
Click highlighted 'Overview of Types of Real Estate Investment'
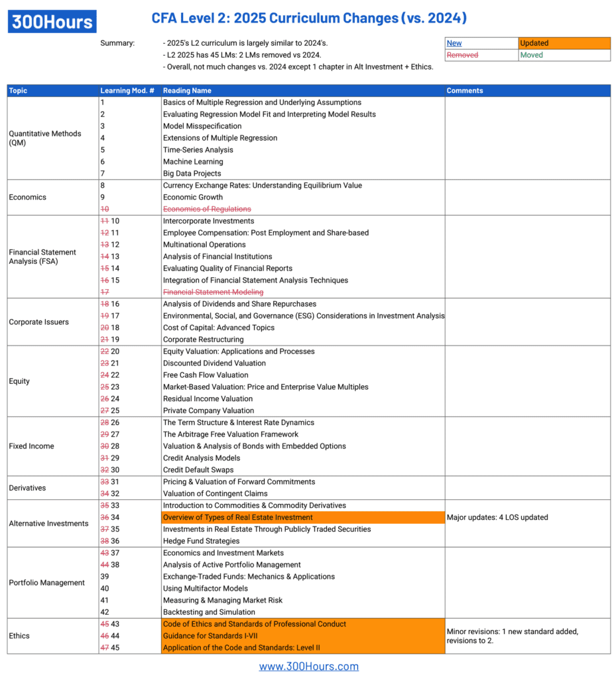[x=237, y=517]
